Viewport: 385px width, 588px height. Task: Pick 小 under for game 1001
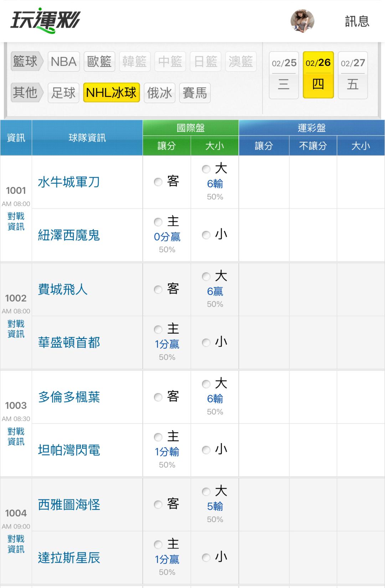(206, 235)
